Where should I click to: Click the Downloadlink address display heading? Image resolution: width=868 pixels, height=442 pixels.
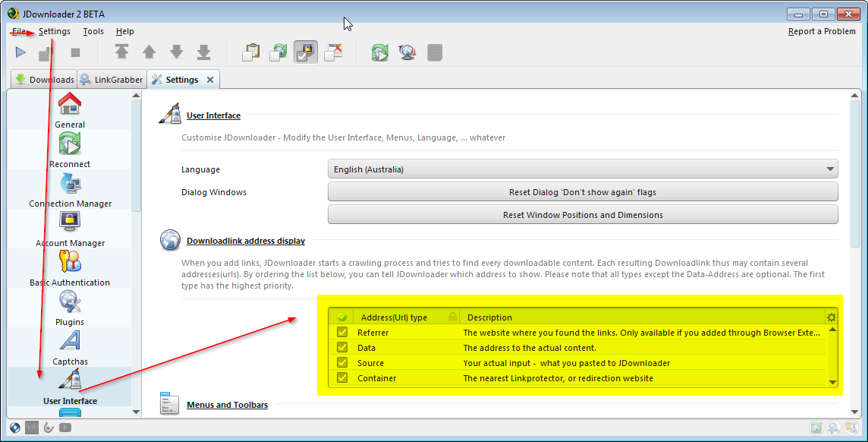[246, 241]
